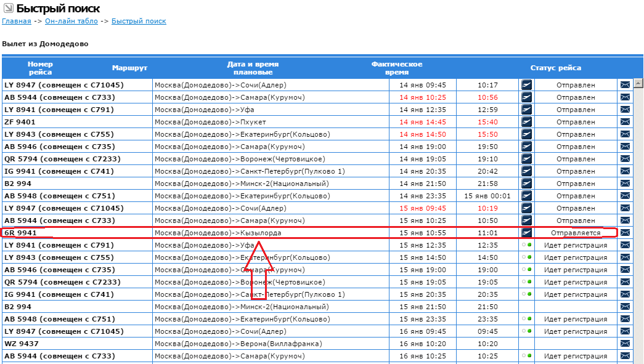This screenshot has height=364, width=644.
Task: Click the arrow icon beside Быстрый поиск title
Action: [8, 8]
